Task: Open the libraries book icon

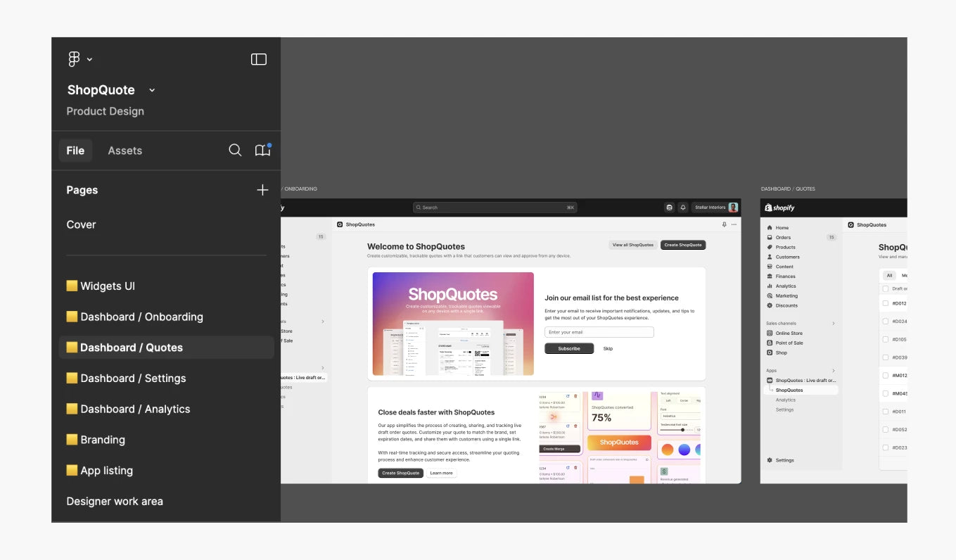Action: (x=262, y=151)
